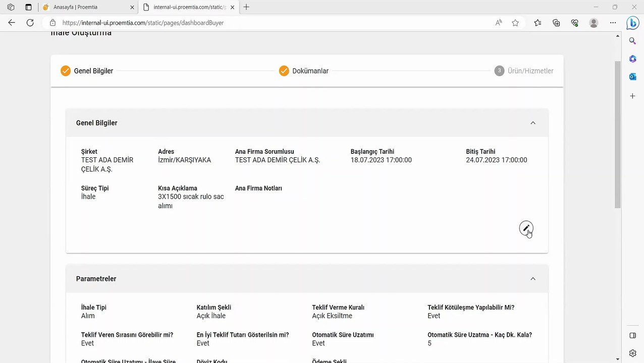The image size is (644, 363).
Task: Click the scrollbar up arrow
Action: (618, 36)
